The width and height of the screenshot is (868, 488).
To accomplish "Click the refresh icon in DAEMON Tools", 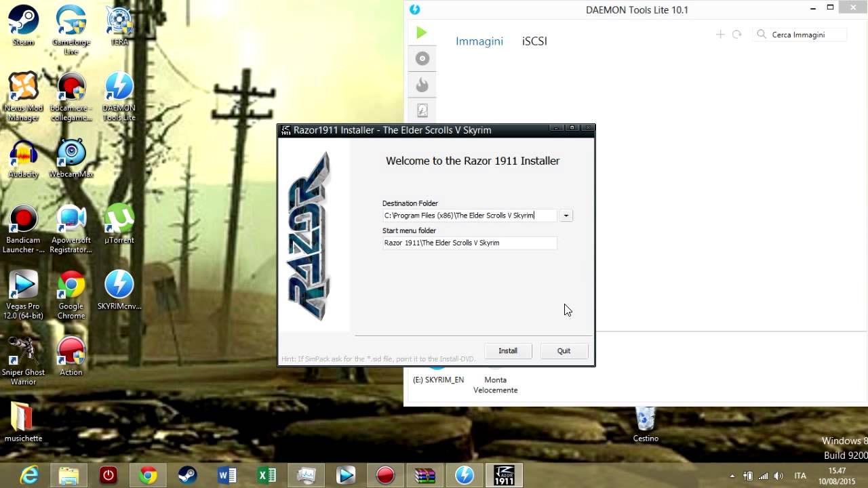I will tap(736, 35).
